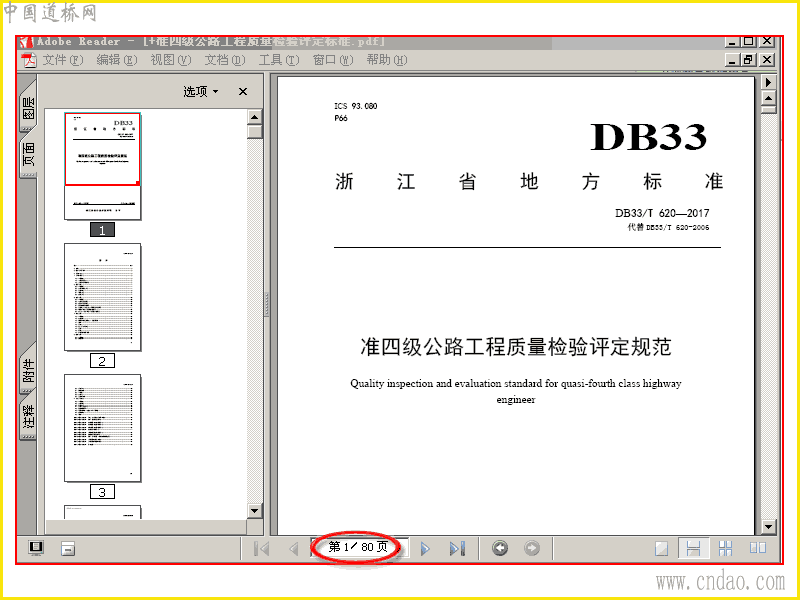800x600 pixels.
Task: Select facing pages layout icon
Action: pyautogui.click(x=758, y=548)
